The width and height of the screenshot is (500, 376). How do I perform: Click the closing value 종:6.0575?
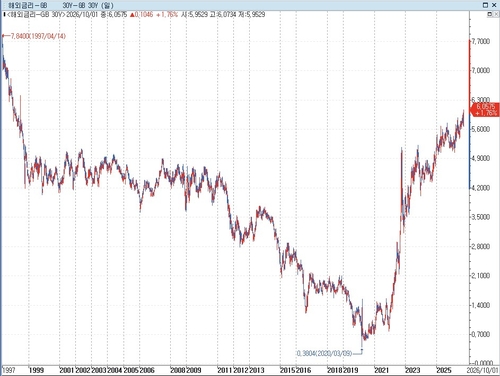pyautogui.click(x=114, y=14)
